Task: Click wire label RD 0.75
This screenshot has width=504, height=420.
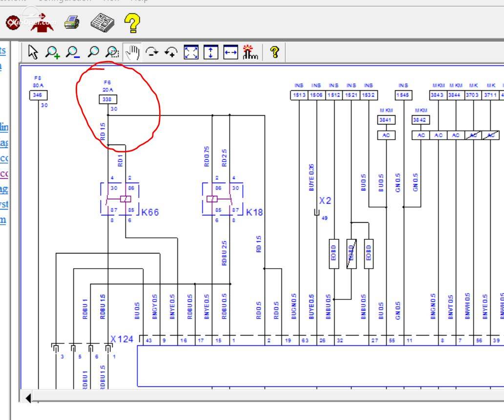Action: tap(207, 156)
